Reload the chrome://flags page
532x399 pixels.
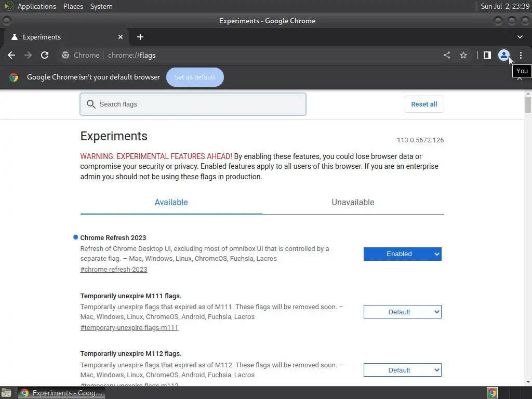(45, 55)
